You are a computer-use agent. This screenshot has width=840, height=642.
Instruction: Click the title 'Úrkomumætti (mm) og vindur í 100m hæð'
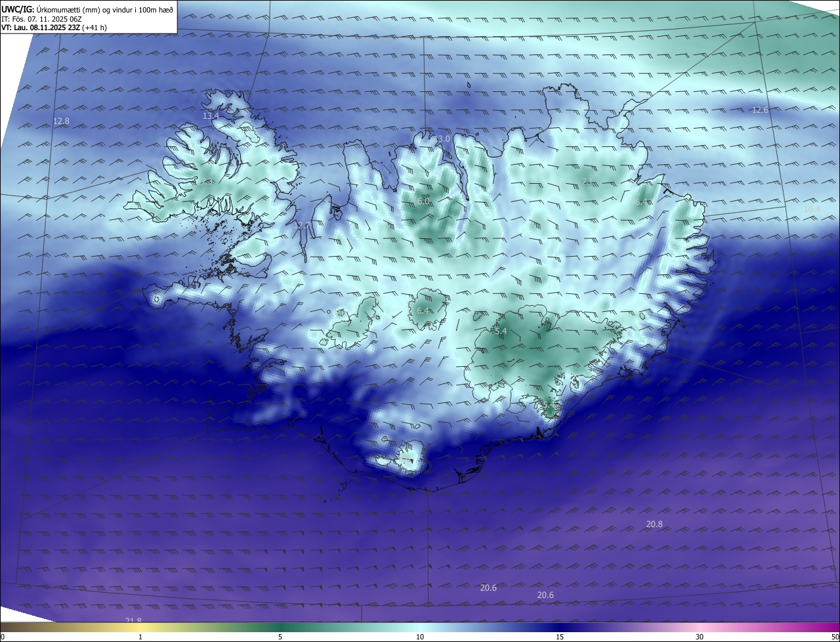tap(104, 9)
